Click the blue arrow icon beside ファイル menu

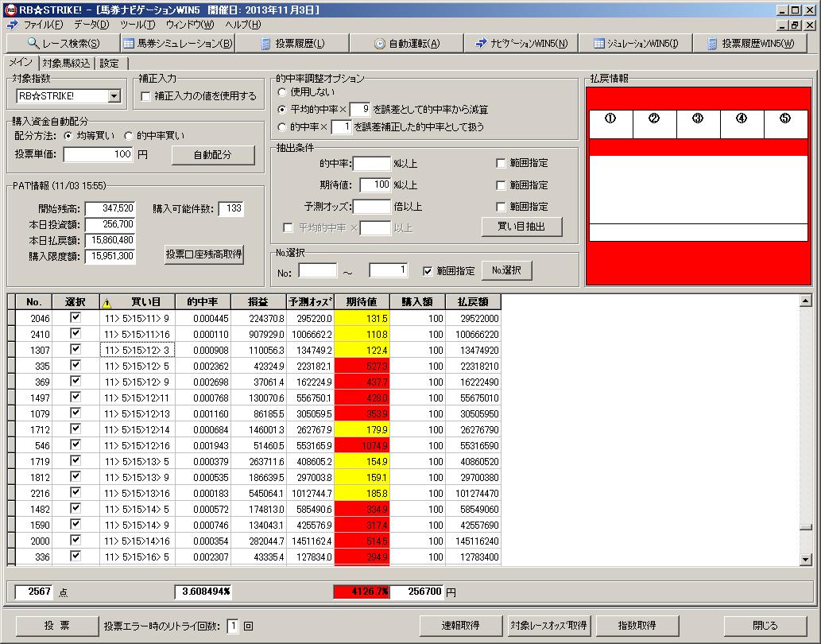pos(13,25)
